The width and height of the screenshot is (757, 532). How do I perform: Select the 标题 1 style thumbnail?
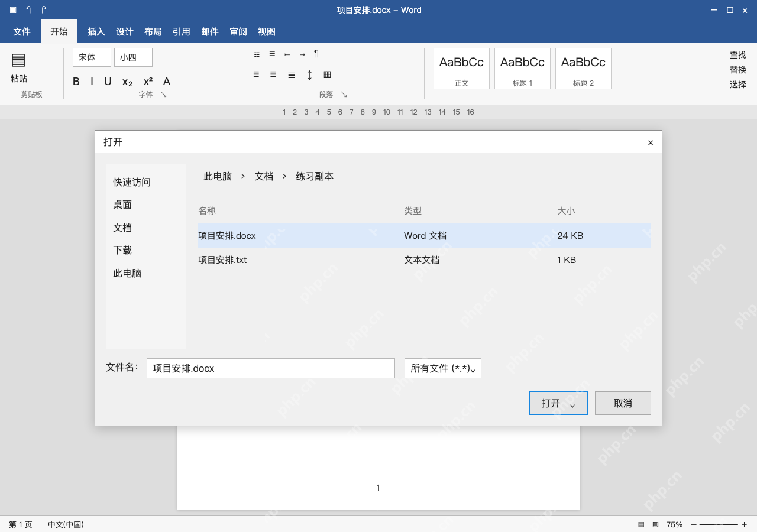tap(522, 69)
